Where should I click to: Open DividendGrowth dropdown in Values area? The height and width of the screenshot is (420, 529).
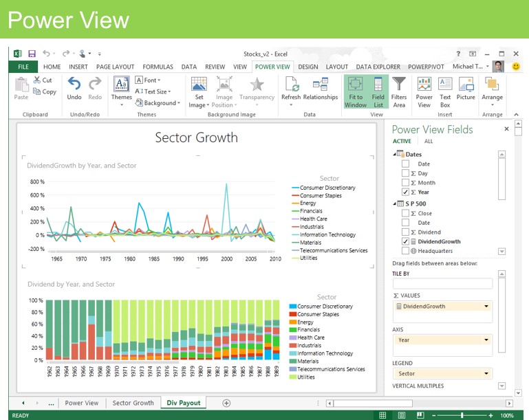pos(486,306)
